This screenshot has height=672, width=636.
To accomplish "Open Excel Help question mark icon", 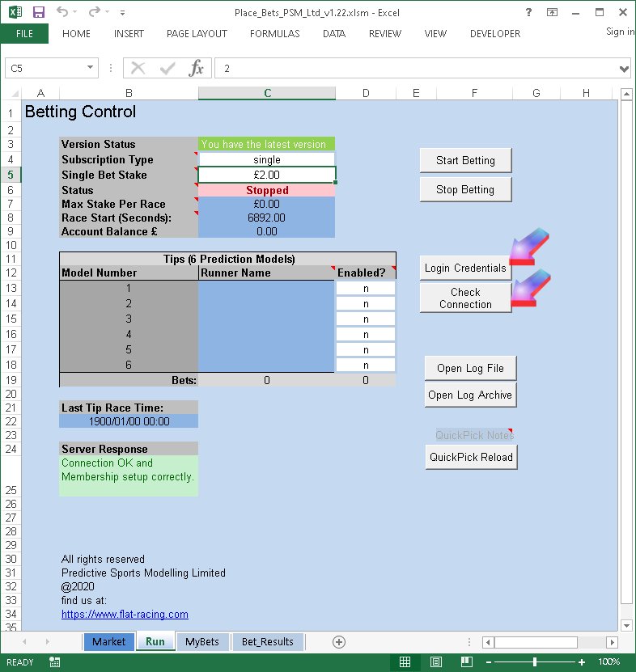I will click(x=528, y=12).
